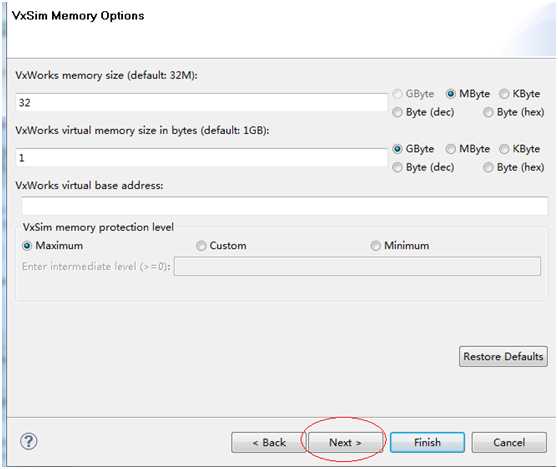Viewport: 558px width, 469px height.
Task: Click the Restore Defaults button
Action: coord(503,357)
